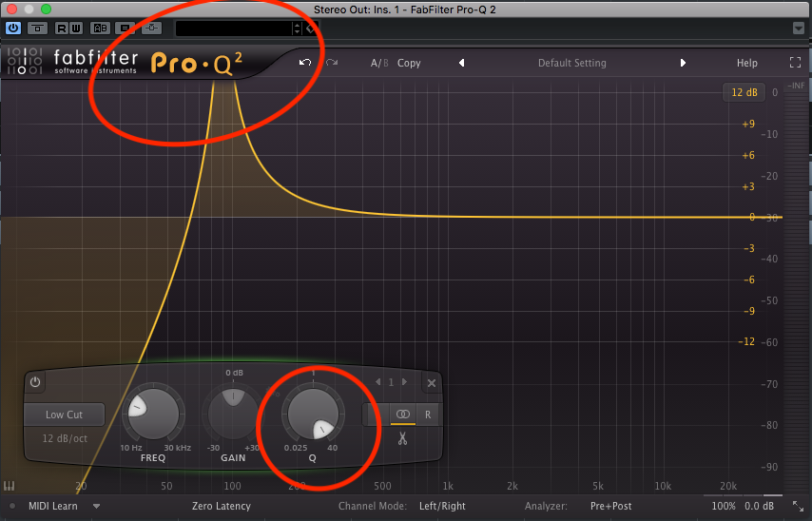This screenshot has width=812, height=521.
Task: Step through presets with up/down arrows
Action: 297,29
